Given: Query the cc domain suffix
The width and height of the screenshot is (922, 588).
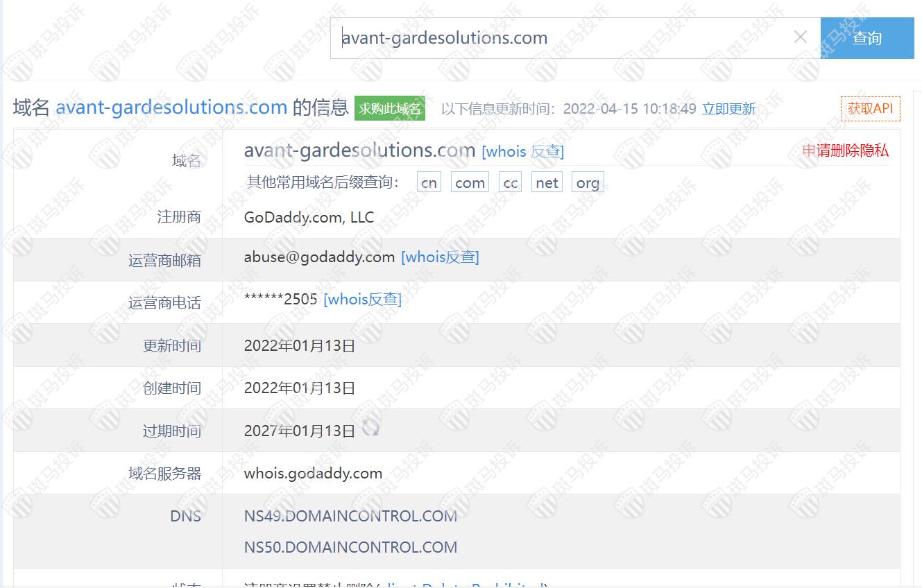Looking at the screenshot, I should (510, 183).
